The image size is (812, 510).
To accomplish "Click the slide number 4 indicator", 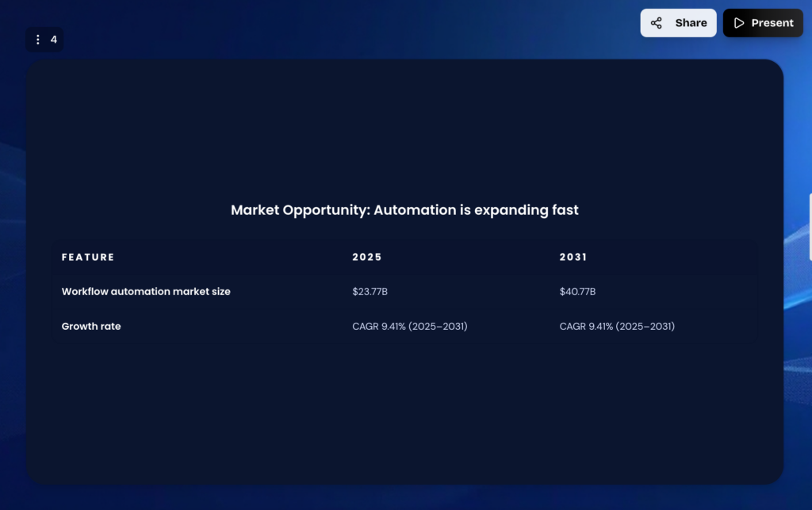I will coord(52,39).
